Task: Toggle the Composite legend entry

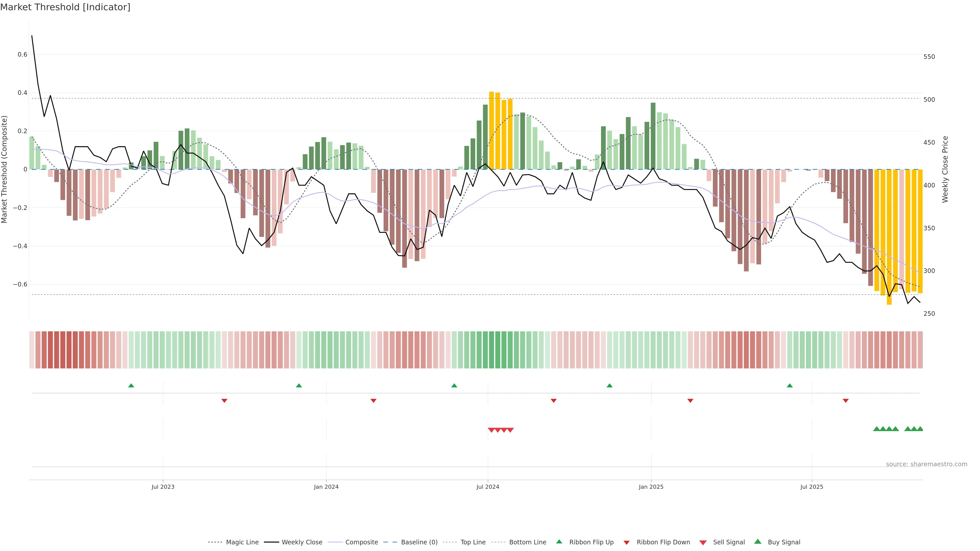Action: coord(361,542)
